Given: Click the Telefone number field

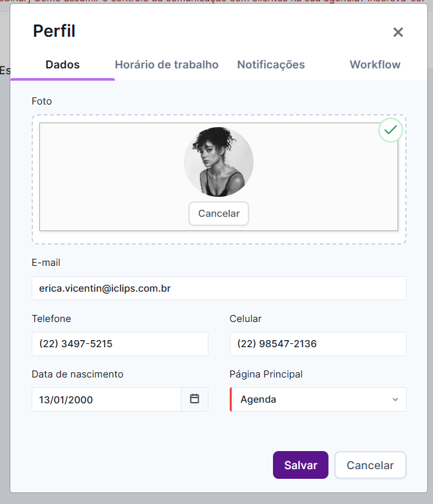Looking at the screenshot, I should [x=120, y=344].
